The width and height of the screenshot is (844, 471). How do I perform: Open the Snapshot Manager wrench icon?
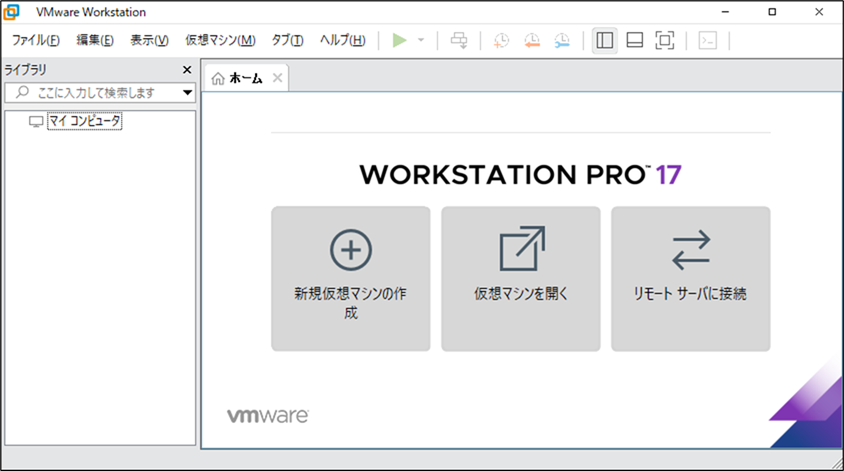pyautogui.click(x=562, y=40)
